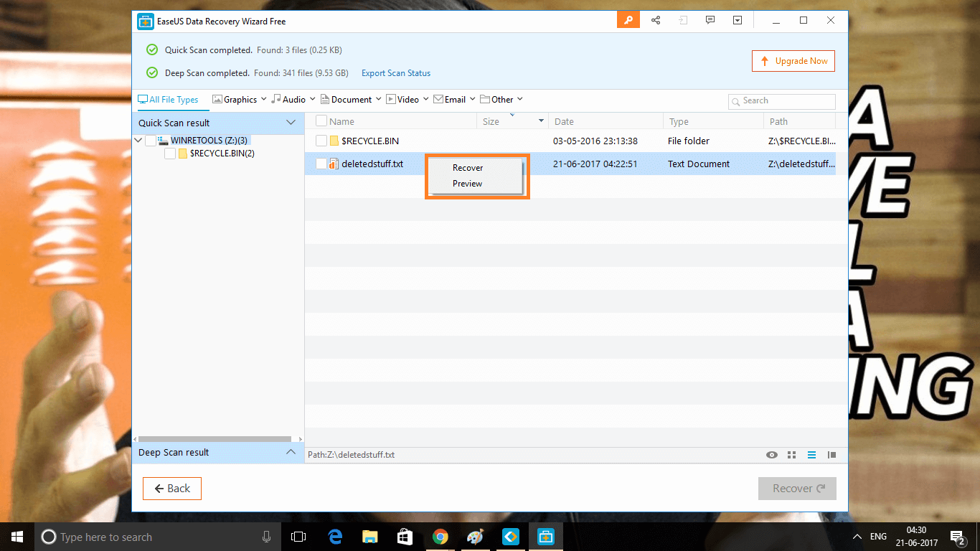Switch to details pane view
Image resolution: width=980 pixels, height=551 pixels.
[831, 455]
